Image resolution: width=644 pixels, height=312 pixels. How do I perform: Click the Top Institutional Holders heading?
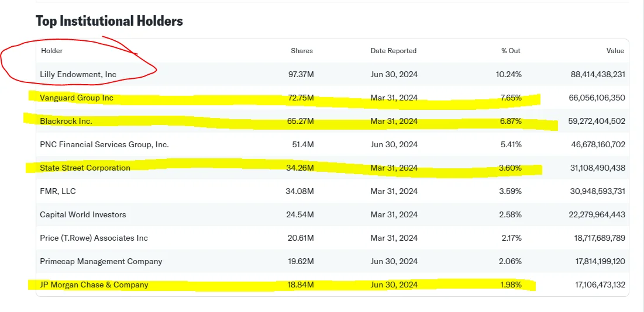(109, 21)
